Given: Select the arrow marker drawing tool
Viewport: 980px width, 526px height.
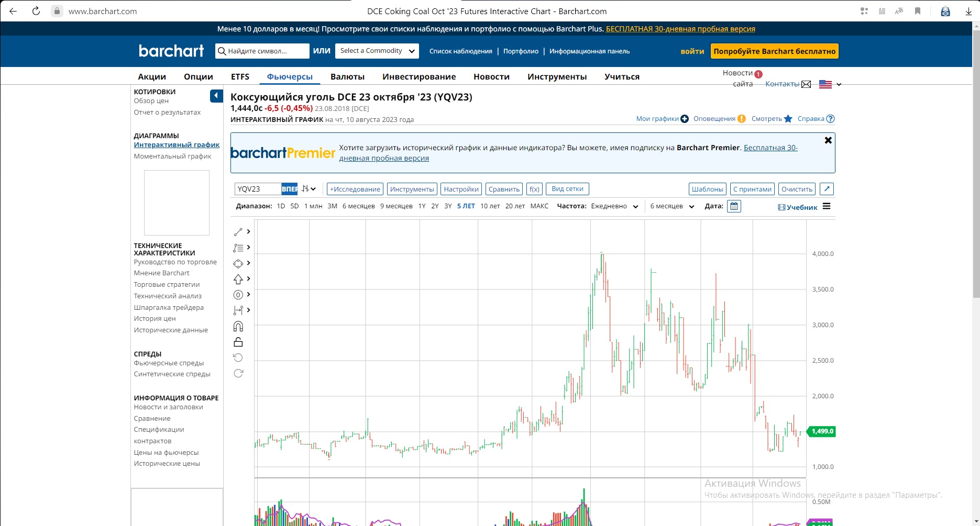Looking at the screenshot, I should (238, 279).
